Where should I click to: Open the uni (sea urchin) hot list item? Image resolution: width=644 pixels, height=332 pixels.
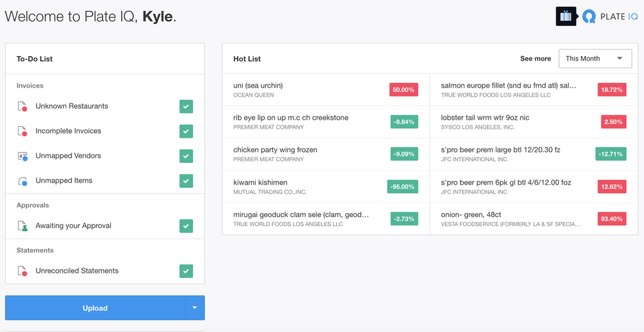pyautogui.click(x=258, y=86)
